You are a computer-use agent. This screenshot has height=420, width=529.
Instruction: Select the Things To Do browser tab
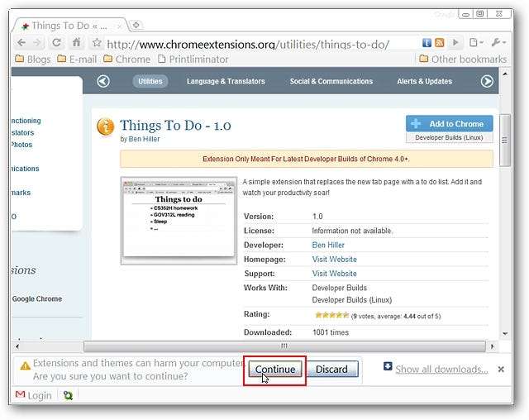(69, 26)
